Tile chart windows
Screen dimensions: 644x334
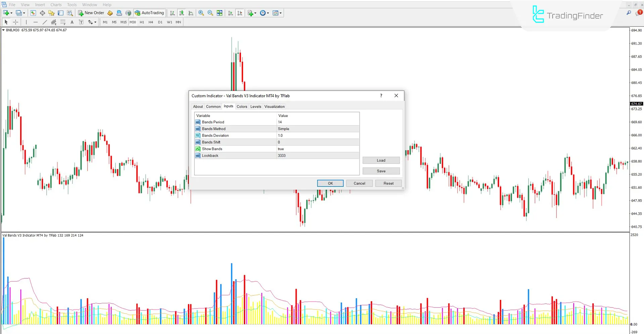click(219, 13)
